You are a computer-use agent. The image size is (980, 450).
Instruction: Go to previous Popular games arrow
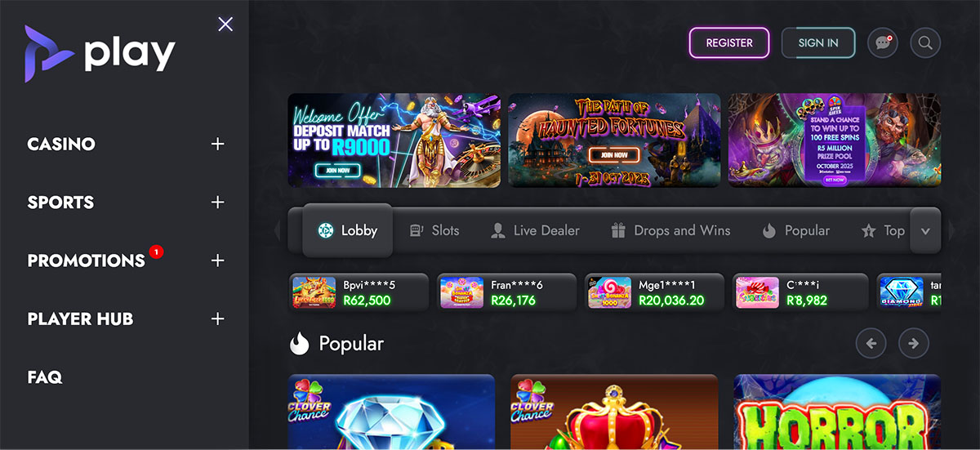(x=871, y=343)
